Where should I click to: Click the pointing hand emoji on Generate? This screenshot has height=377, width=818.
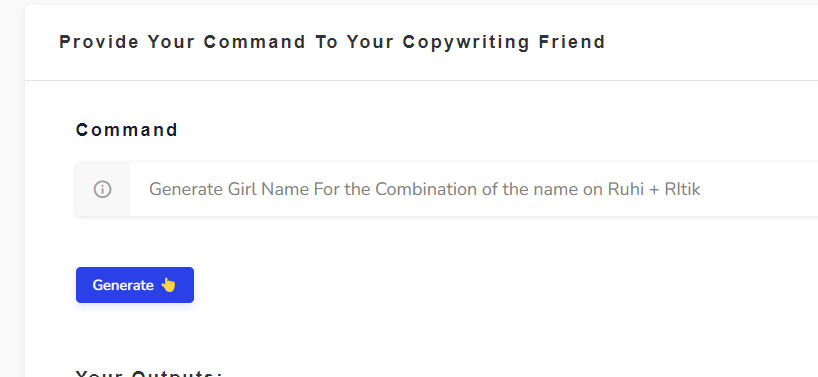point(168,285)
